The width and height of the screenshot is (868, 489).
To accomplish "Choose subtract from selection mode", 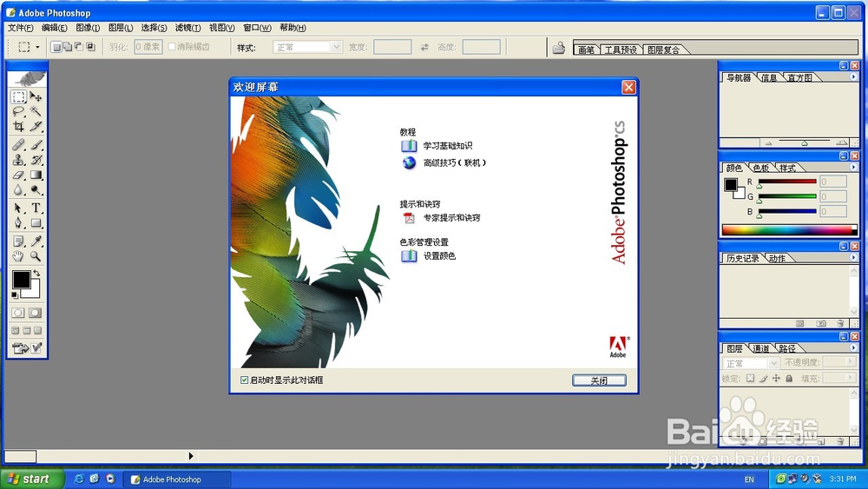I will point(79,47).
